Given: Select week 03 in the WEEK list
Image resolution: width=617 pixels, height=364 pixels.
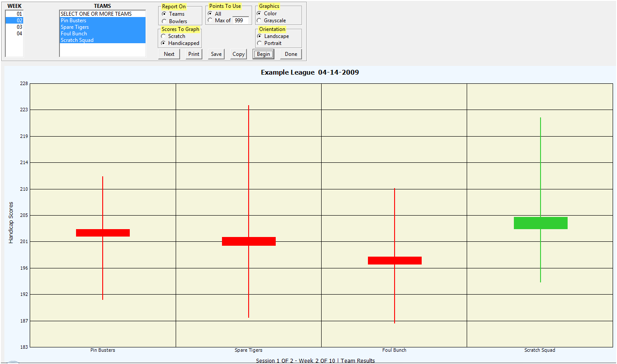Looking at the screenshot, I should point(14,27).
